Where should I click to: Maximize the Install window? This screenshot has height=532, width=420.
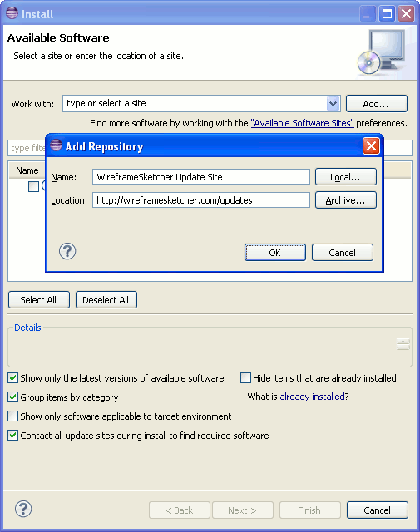click(387, 14)
